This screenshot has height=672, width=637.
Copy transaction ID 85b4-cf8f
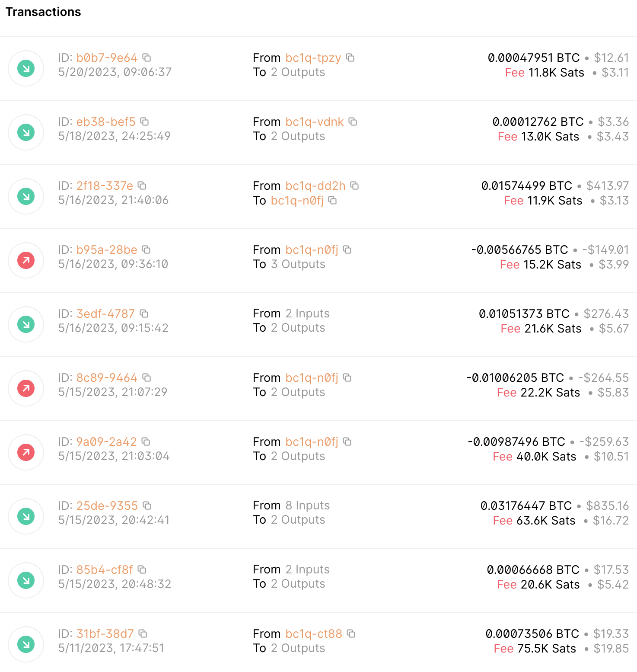pos(142,570)
